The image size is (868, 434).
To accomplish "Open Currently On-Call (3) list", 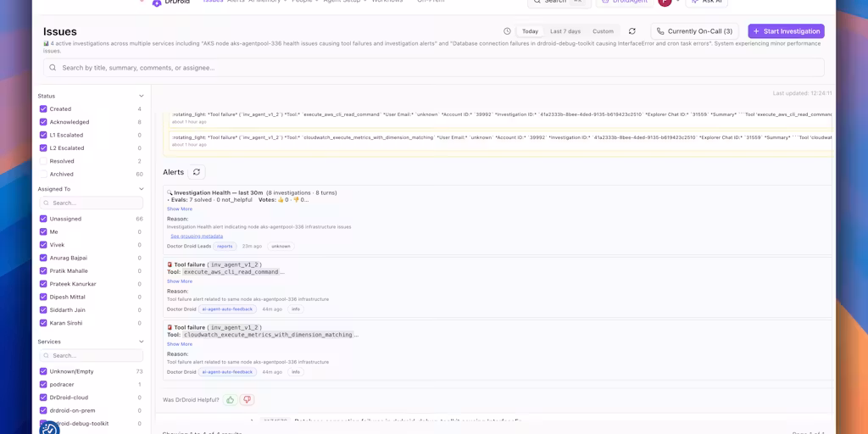I will (x=695, y=31).
